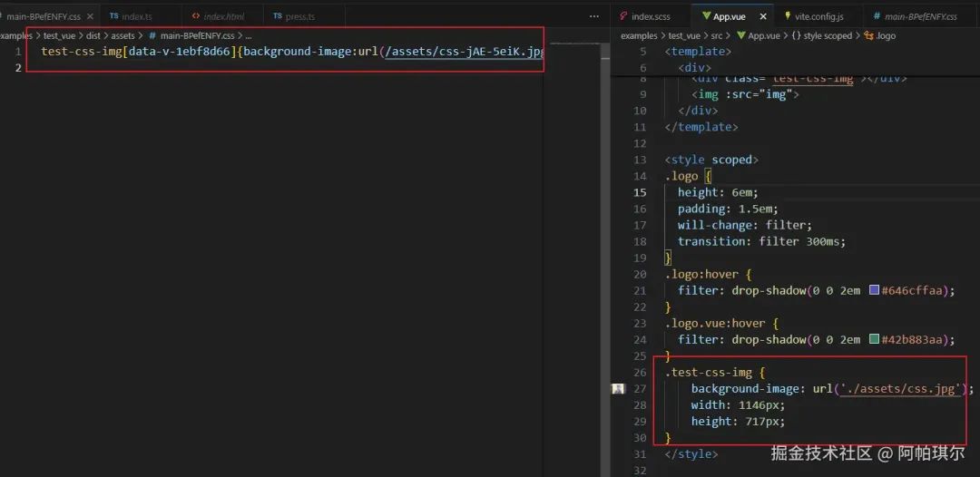Image resolution: width=980 pixels, height=477 pixels.
Task: Click the Vue icon in right breadcrumb
Action: pyautogui.click(x=741, y=36)
